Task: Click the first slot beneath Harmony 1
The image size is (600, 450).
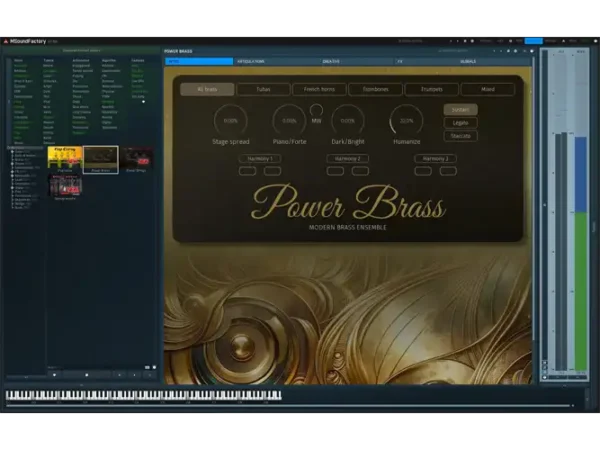Action: (x=248, y=171)
